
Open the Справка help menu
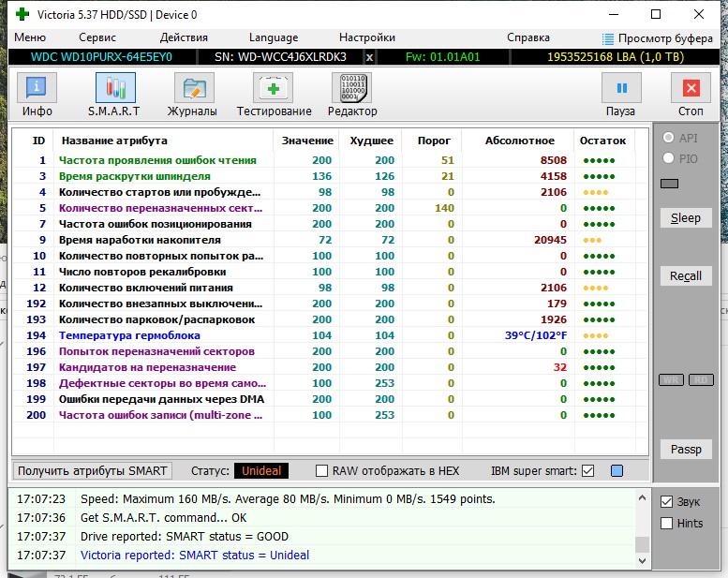[x=527, y=37]
